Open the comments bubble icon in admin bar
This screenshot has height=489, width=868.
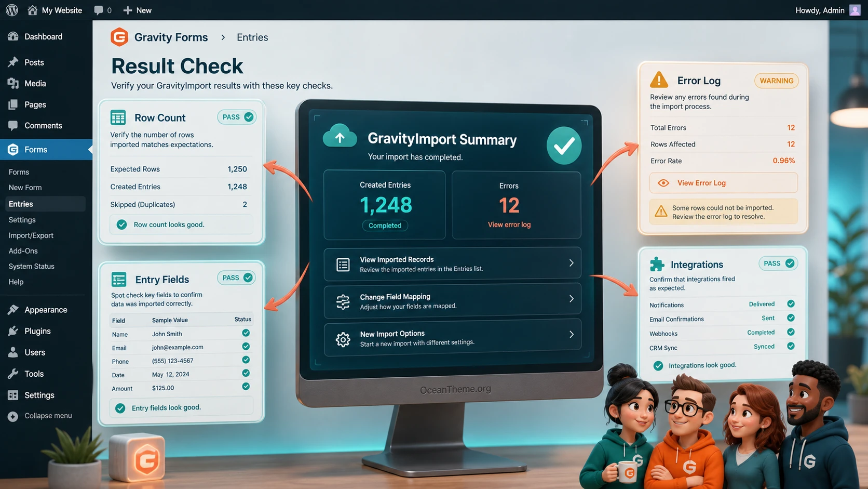(99, 10)
